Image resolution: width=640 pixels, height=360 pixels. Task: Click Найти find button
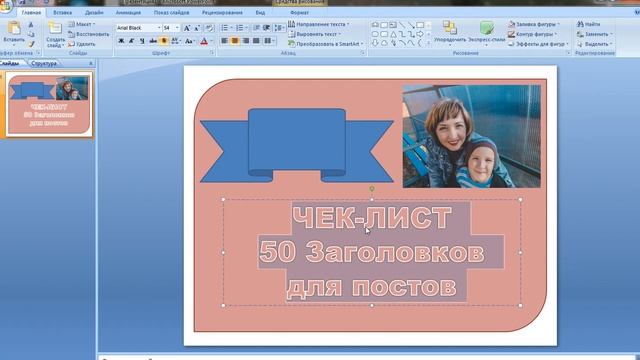coord(588,24)
